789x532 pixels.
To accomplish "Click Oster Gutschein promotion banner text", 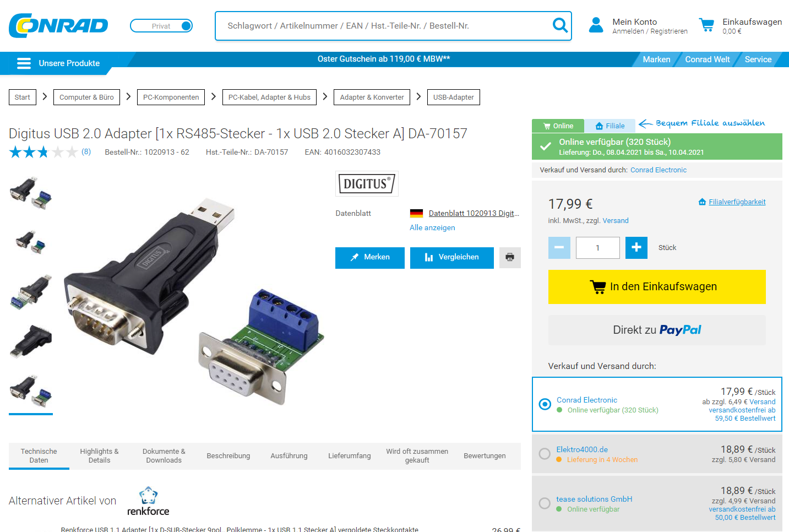I will pyautogui.click(x=384, y=59).
